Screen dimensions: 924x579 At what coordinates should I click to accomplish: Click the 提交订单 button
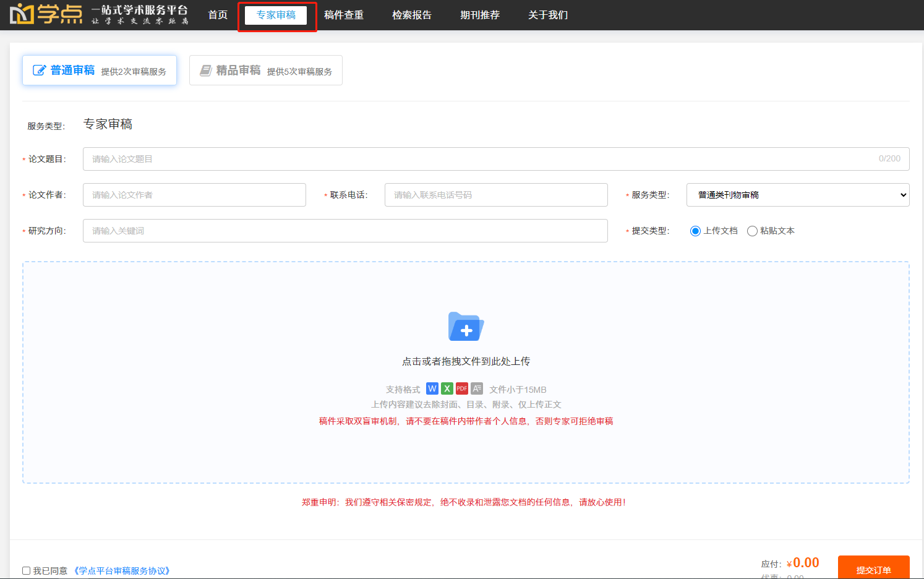[x=873, y=568]
